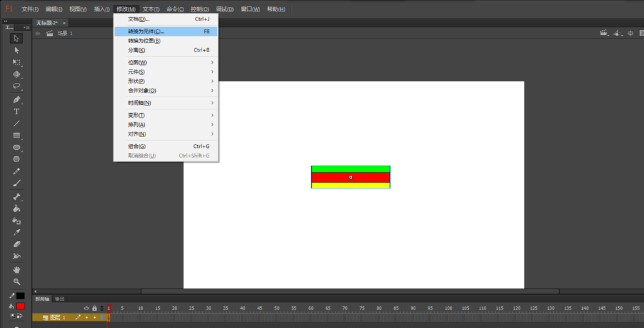Select the Width tool
The height and width of the screenshot is (328, 644).
(17, 256)
